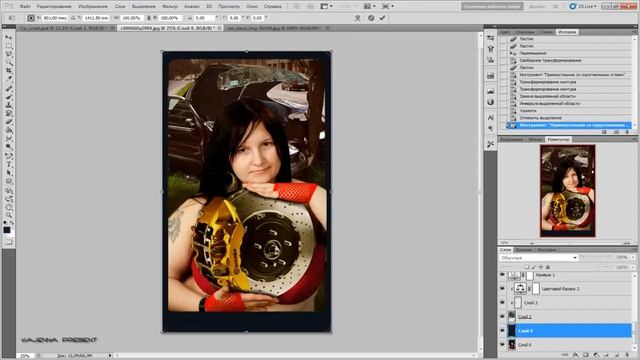640x360 pixels.
Task: Create new snapshot in History panel
Action: click(x=616, y=132)
